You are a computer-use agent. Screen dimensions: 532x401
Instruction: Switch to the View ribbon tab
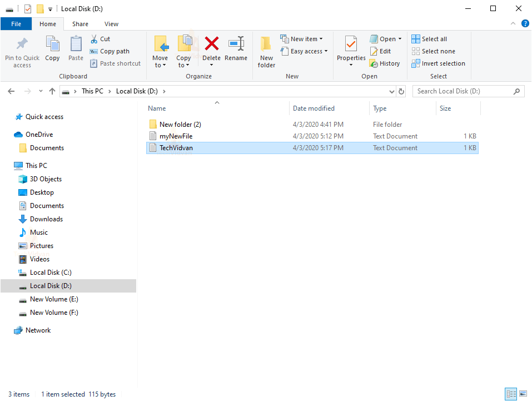coord(111,24)
